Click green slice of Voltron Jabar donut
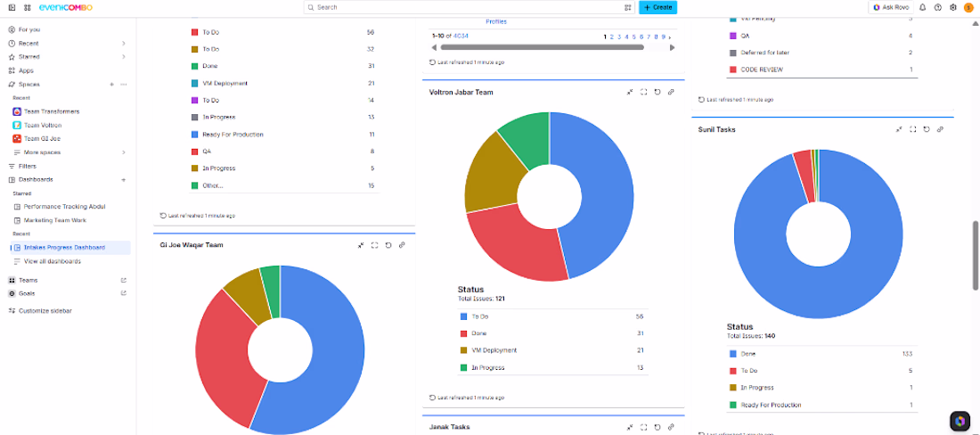Viewport: 980px width, 435px height. pyautogui.click(x=528, y=138)
